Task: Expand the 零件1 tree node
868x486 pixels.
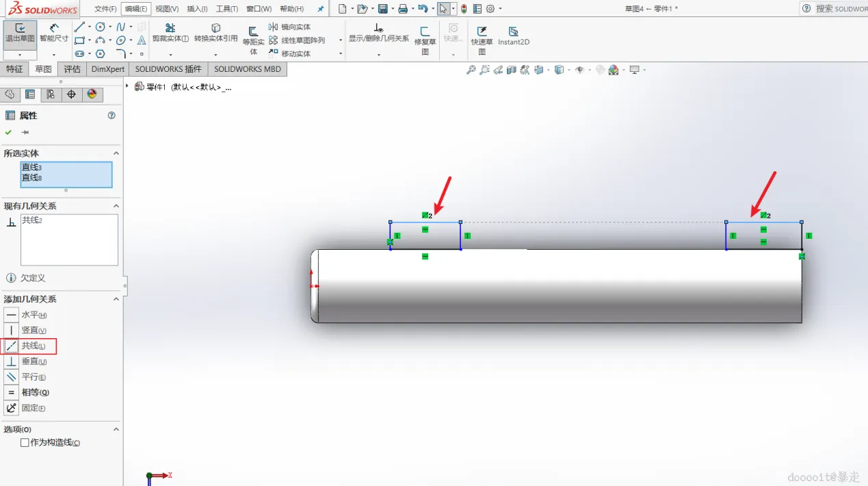Action: (x=127, y=86)
